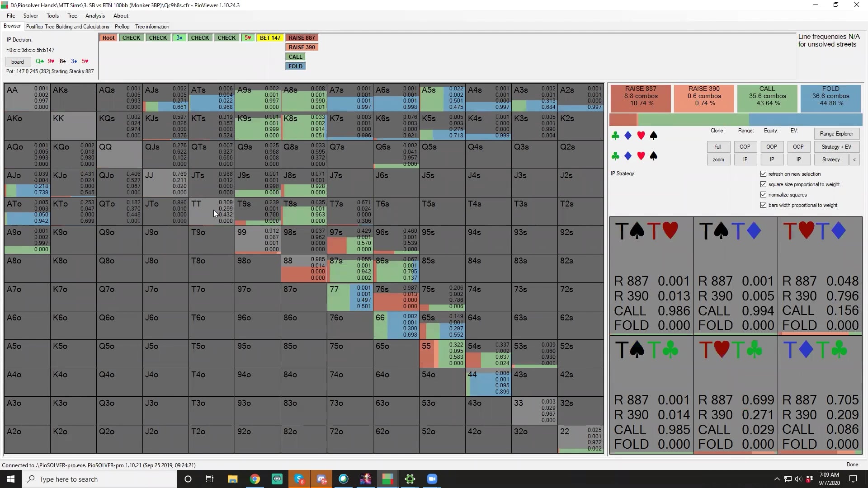Click the BET 147 node in tree path
The height and width of the screenshot is (488, 868).
pos(270,38)
